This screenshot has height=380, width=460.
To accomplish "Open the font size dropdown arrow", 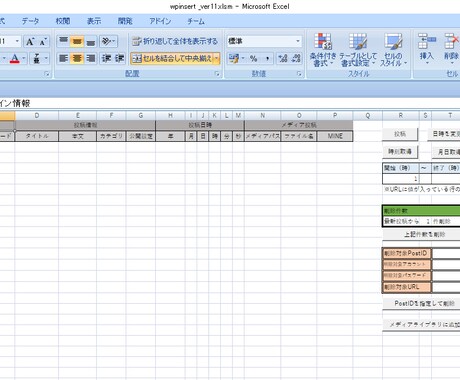I will point(17,42).
